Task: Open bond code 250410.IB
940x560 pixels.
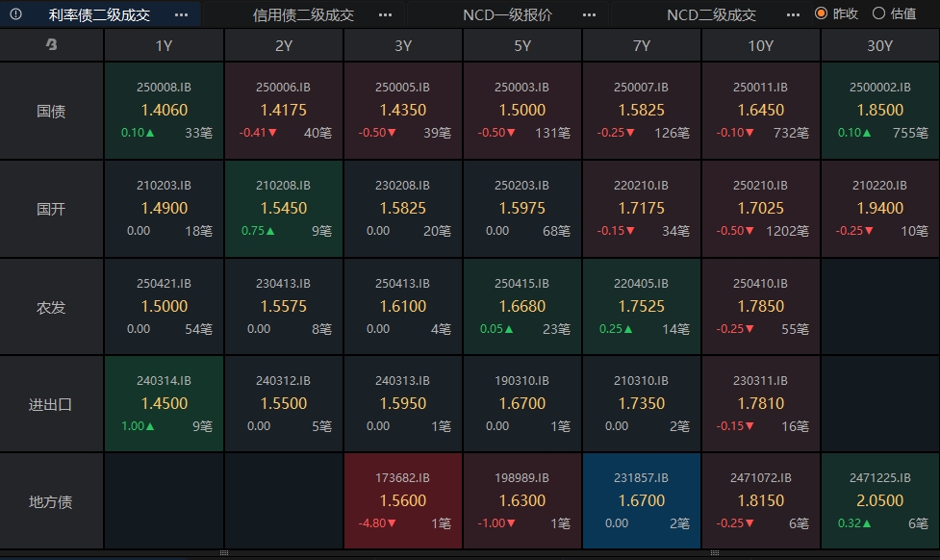Action: (x=760, y=283)
